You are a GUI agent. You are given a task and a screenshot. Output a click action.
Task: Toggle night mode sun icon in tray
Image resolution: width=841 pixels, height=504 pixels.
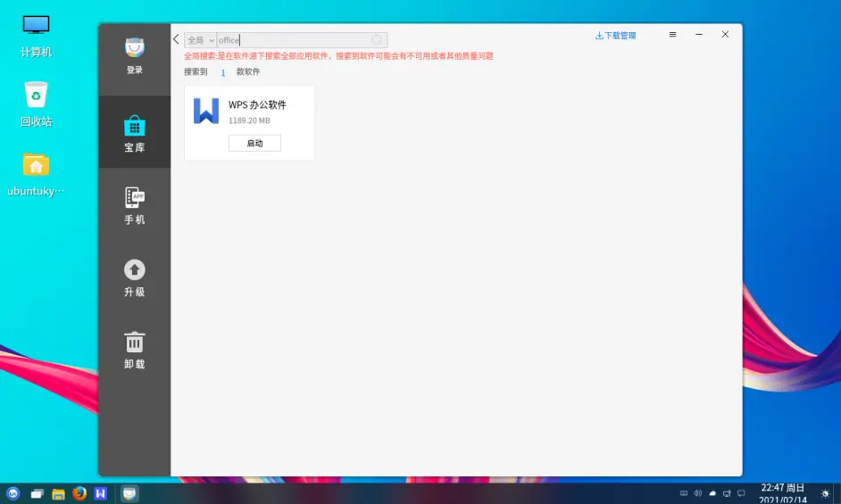click(826, 493)
